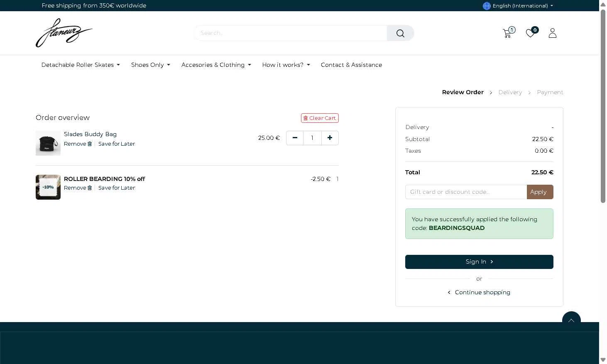Image resolution: width=607 pixels, height=364 pixels.
Task: Click the scrollbar down arrow
Action: 603,360
